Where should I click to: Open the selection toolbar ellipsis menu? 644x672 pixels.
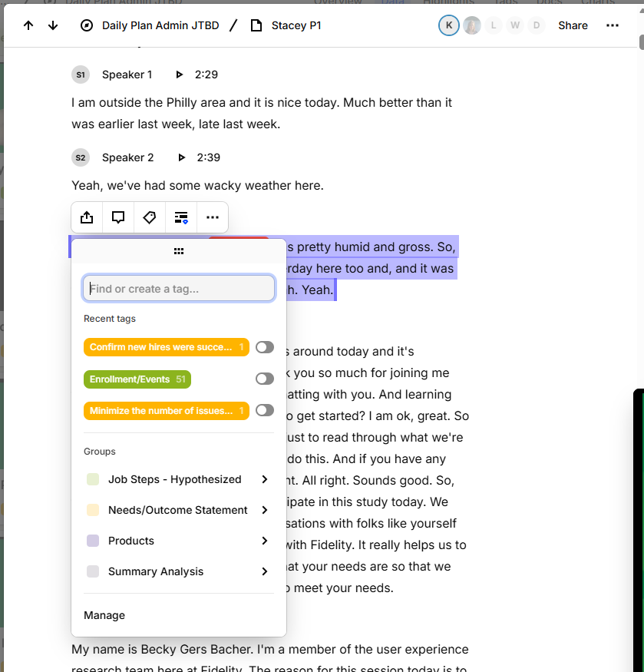pyautogui.click(x=213, y=217)
